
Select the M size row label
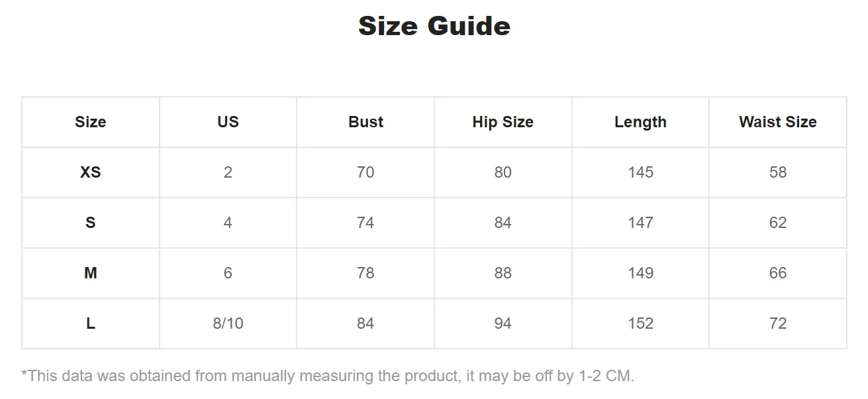[91, 273]
